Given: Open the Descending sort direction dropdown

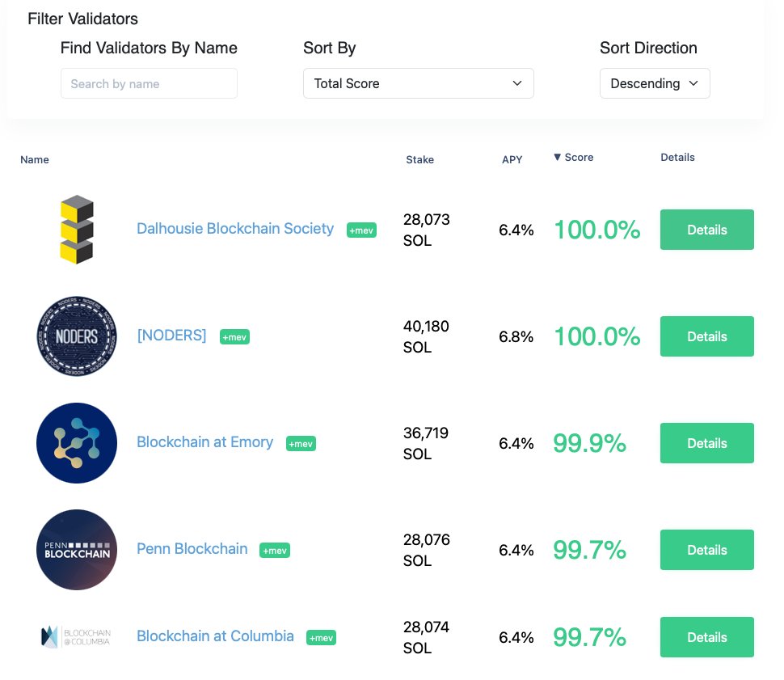Looking at the screenshot, I should [x=655, y=83].
